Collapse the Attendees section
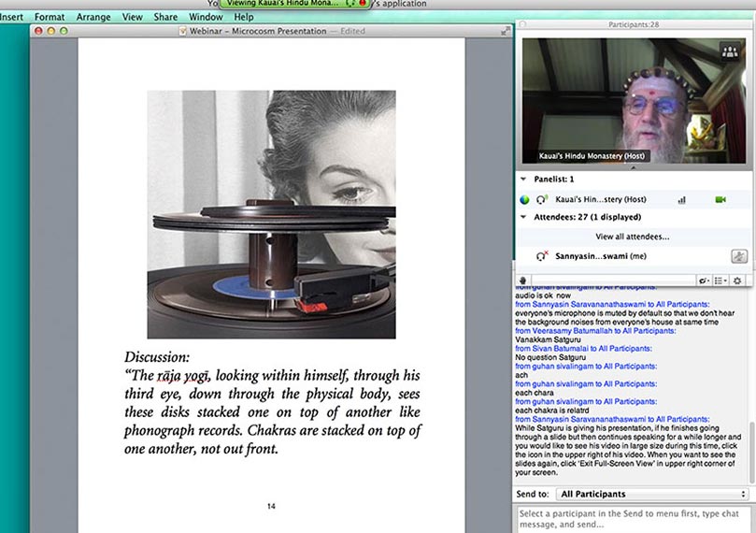 (523, 217)
